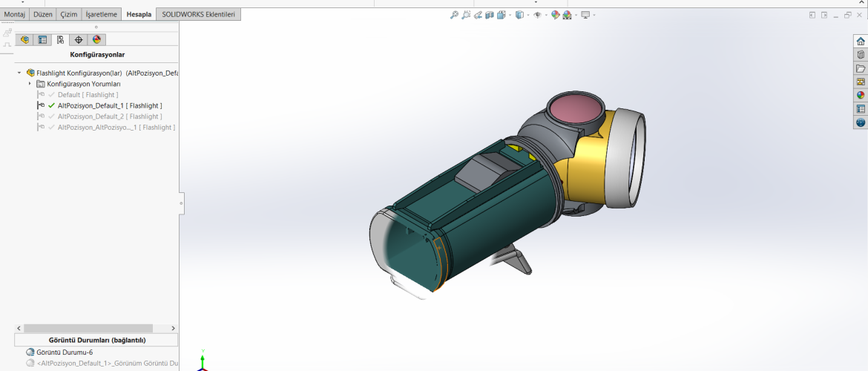Open the Home icon in the task pane
The image size is (868, 371).
(861, 42)
